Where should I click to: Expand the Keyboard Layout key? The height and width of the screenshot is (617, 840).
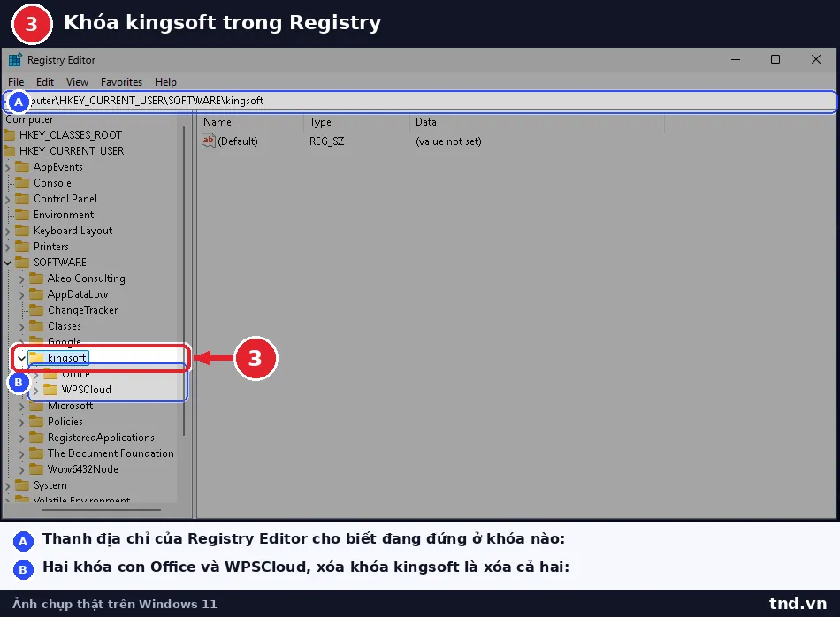pos(7,232)
